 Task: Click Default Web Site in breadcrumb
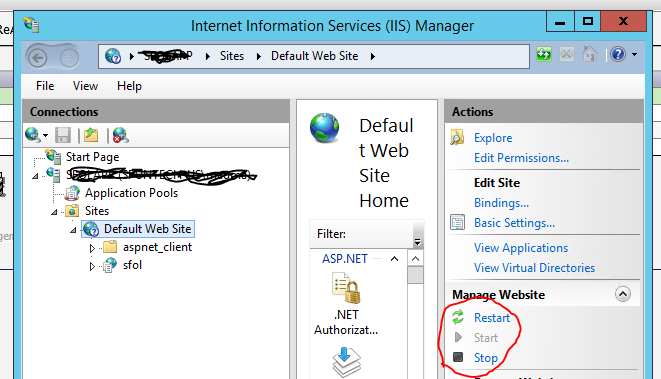pos(314,56)
